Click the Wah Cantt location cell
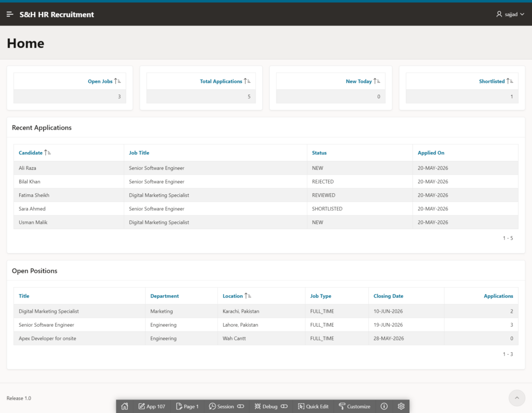Viewport: 532px width, 413px height. coord(261,338)
